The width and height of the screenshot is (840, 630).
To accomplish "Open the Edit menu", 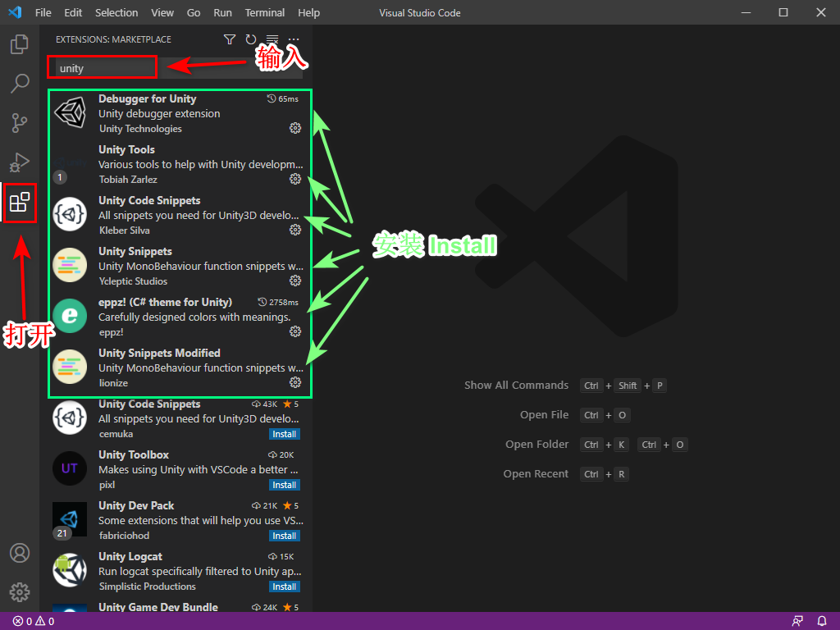I will (x=73, y=12).
